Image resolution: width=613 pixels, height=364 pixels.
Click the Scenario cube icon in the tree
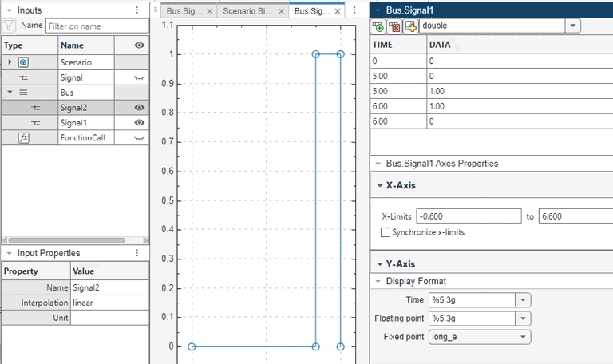(x=23, y=62)
